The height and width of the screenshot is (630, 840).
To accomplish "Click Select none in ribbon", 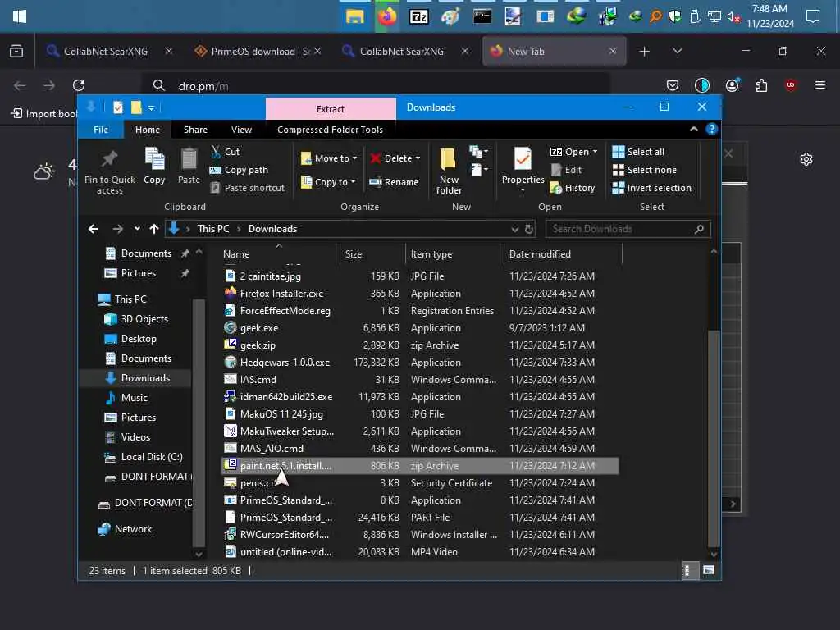I will 645,170.
